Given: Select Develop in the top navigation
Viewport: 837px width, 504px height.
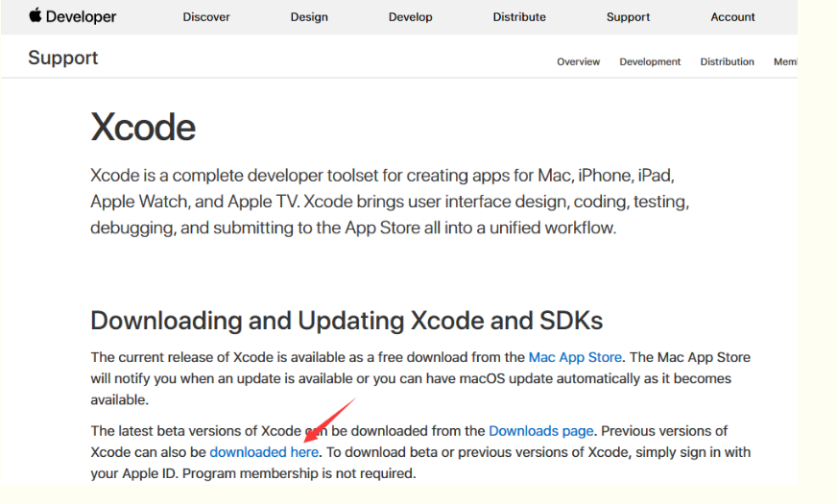Looking at the screenshot, I should tap(410, 17).
